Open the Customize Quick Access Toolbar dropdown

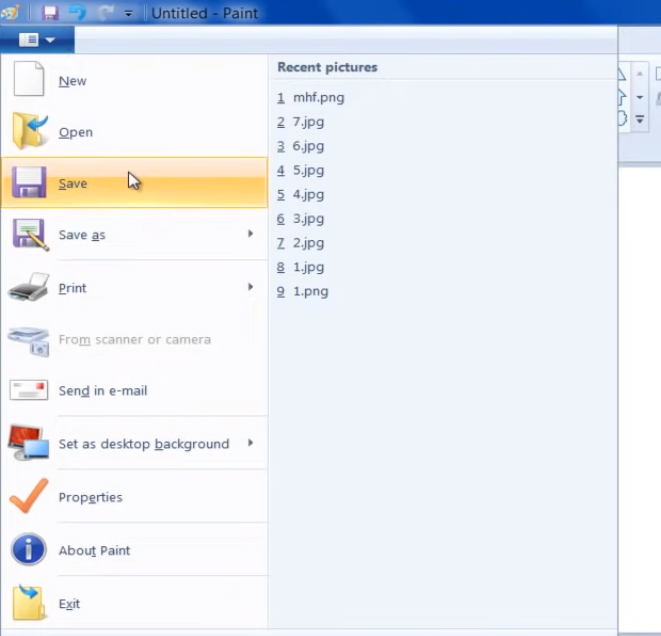pyautogui.click(x=128, y=14)
